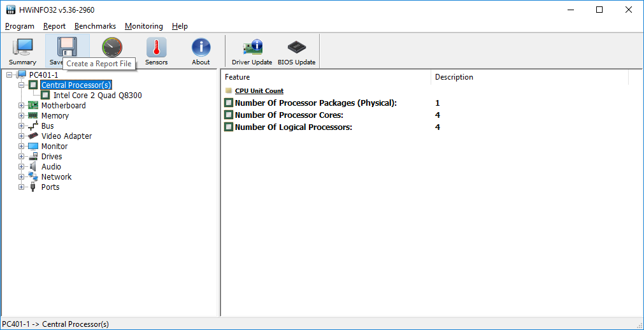Open the Benchmark gauge toolbar icon
The height and width of the screenshot is (330, 644).
point(112,47)
